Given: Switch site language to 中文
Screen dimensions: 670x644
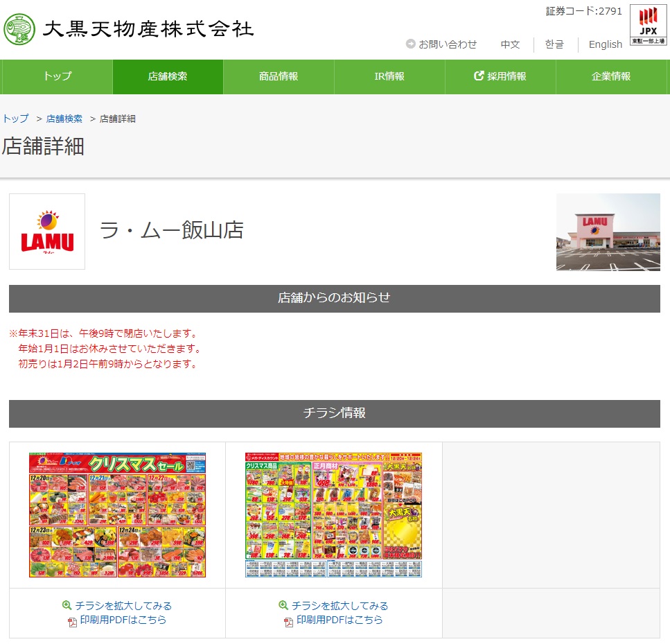Looking at the screenshot, I should [510, 44].
